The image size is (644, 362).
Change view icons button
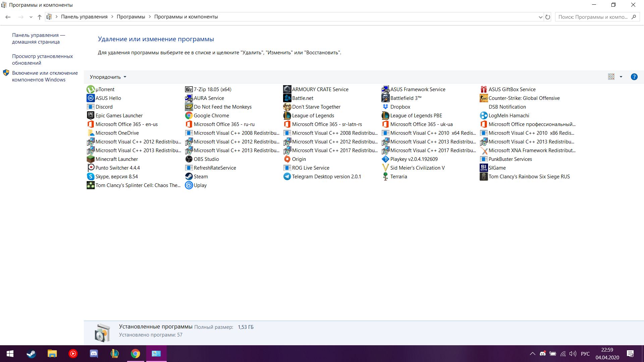click(611, 77)
